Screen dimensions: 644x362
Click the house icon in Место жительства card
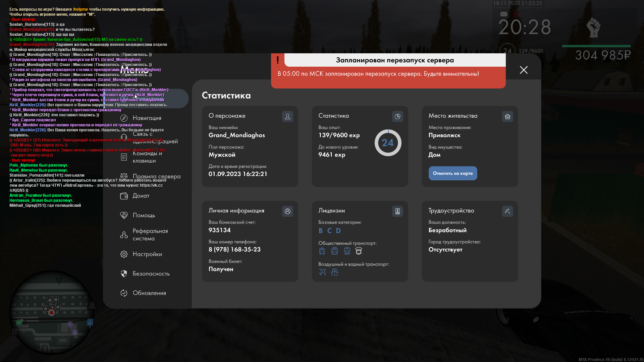(507, 117)
